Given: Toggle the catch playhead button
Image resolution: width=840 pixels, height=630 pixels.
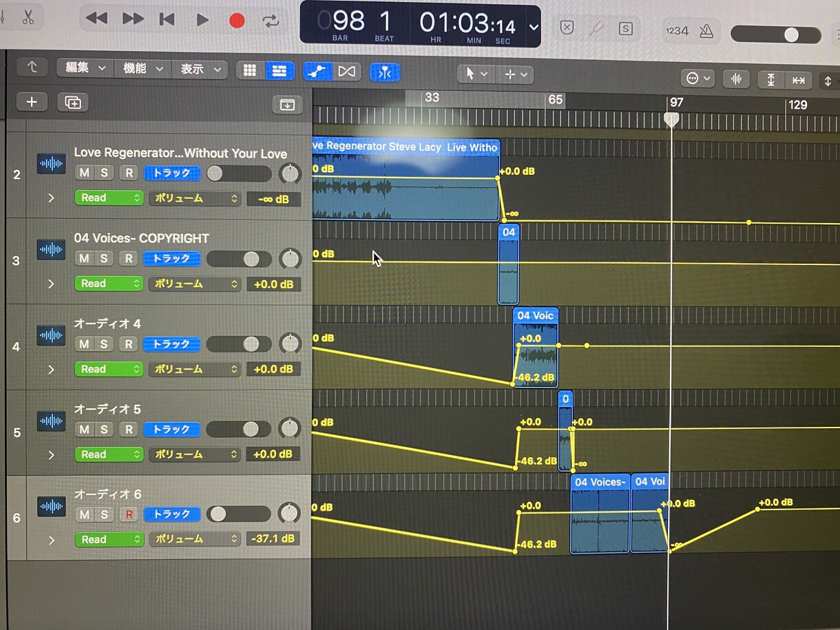Looking at the screenshot, I should 384,72.
